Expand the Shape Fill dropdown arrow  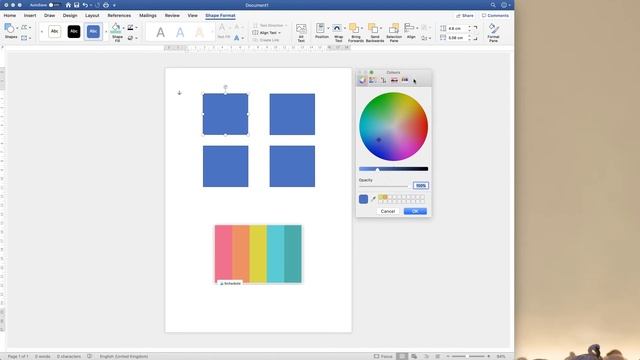tap(123, 28)
